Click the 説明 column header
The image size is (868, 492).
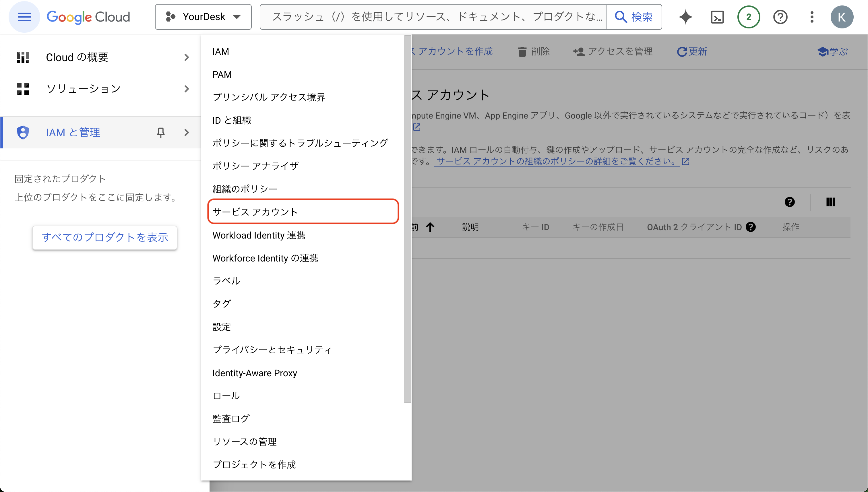click(x=470, y=227)
